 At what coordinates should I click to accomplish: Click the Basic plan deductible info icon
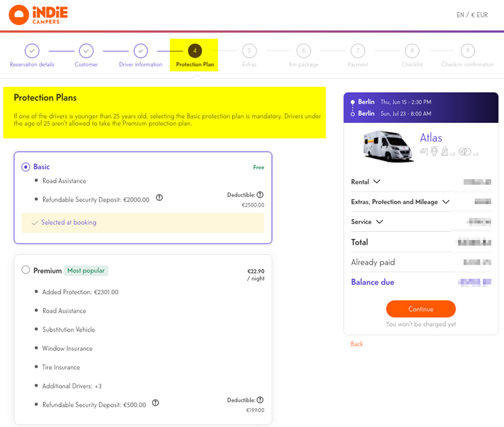pyautogui.click(x=260, y=195)
